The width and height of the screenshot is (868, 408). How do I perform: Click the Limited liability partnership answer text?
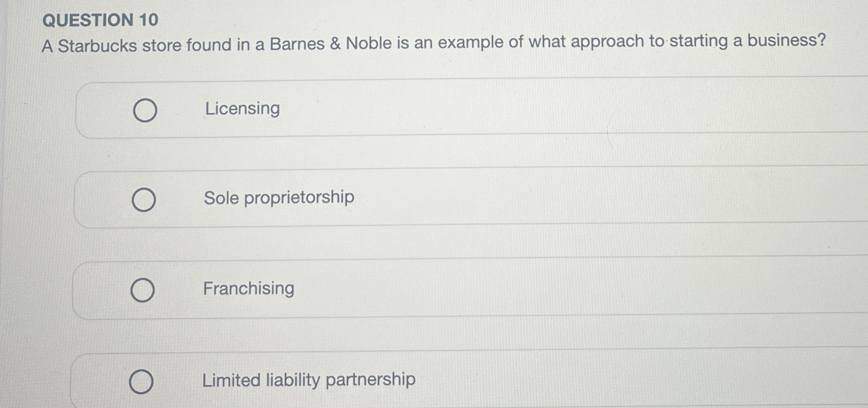(x=308, y=379)
